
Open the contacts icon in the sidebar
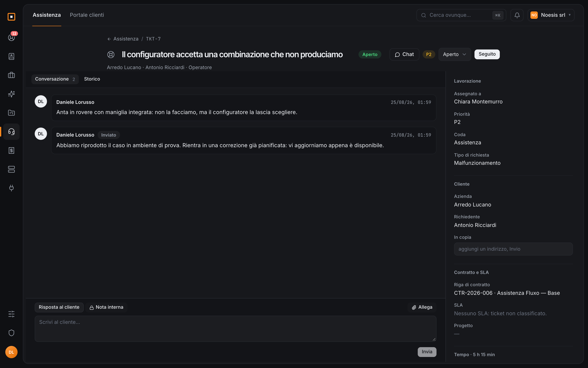click(x=11, y=56)
